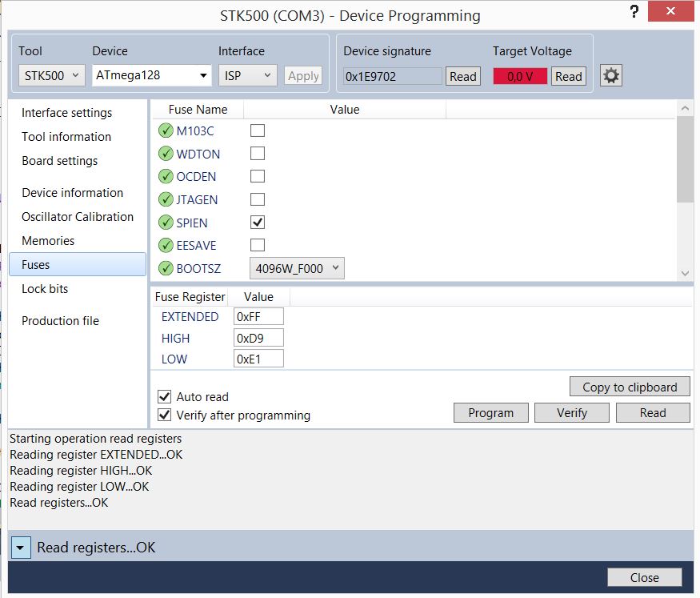Click the BOOTSZ fuse name
The height and width of the screenshot is (598, 700).
pos(198,268)
